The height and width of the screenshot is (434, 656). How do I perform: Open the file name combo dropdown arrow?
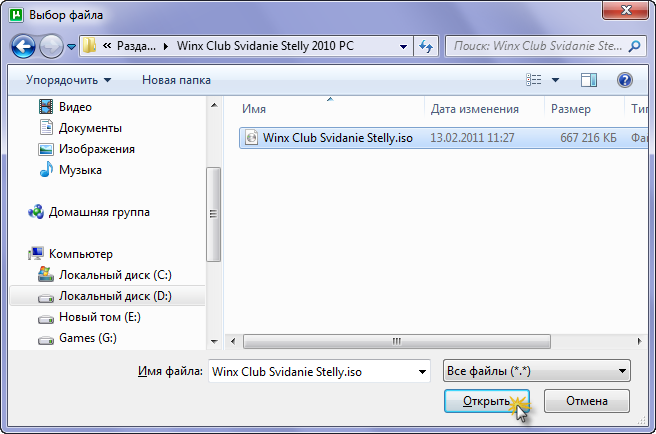[423, 371]
